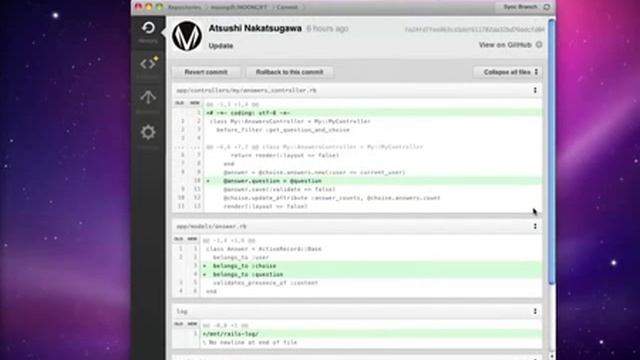Screen dimensions: 640x360
Task: Click the repository name breadcrumb item
Action: [x=239, y=7]
